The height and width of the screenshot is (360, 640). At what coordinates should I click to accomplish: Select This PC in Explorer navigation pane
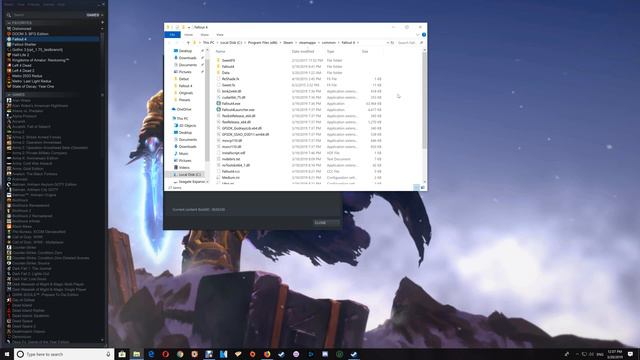[182, 118]
